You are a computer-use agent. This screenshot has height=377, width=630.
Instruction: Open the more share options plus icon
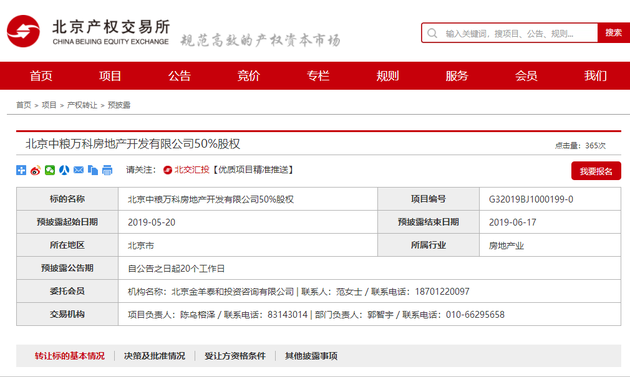click(x=21, y=170)
